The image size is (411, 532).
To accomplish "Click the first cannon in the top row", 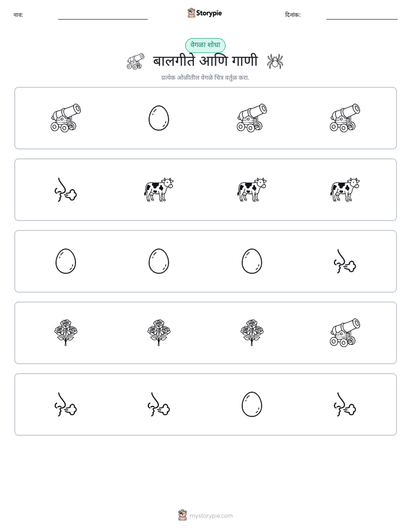I will point(66,118).
